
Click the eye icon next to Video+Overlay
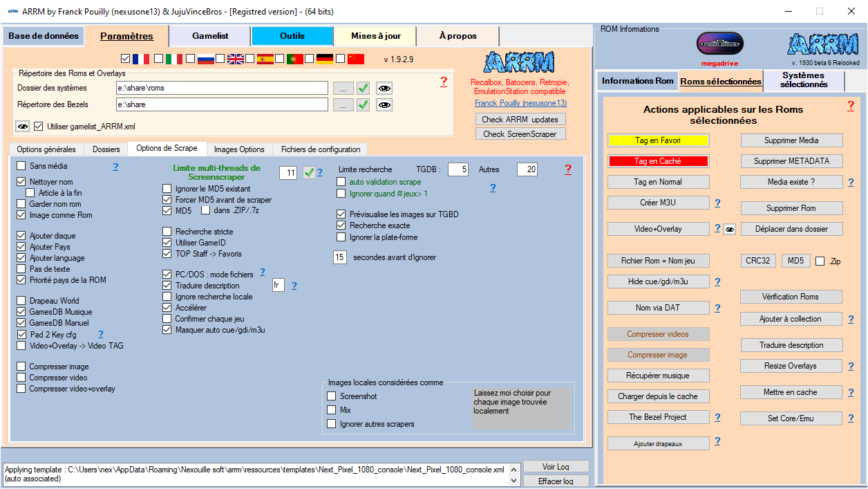pyautogui.click(x=729, y=230)
